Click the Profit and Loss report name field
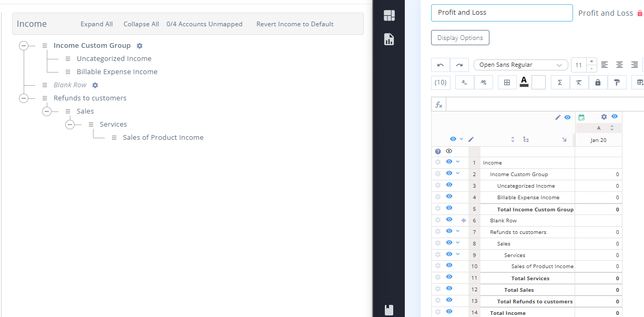644x317 pixels. [502, 13]
